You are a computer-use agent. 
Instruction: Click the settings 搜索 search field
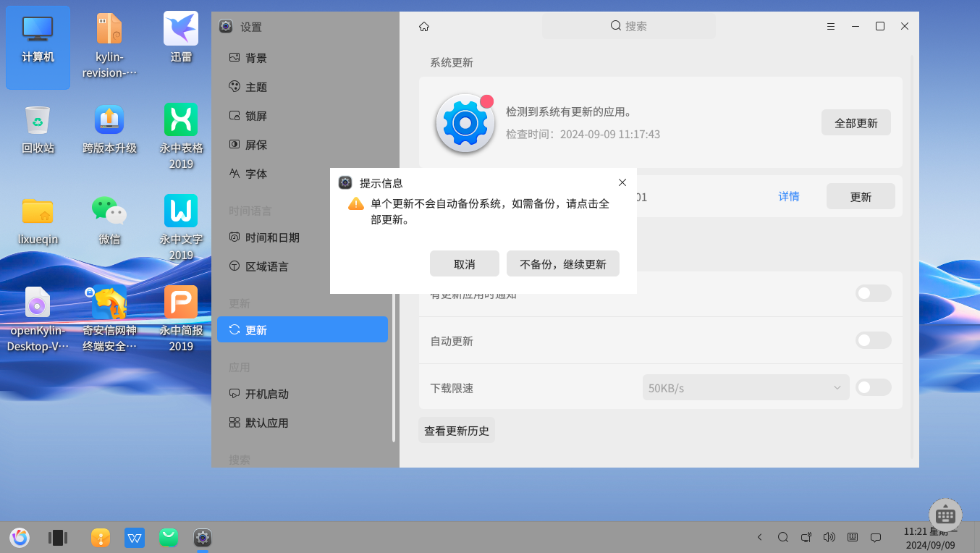pos(629,26)
